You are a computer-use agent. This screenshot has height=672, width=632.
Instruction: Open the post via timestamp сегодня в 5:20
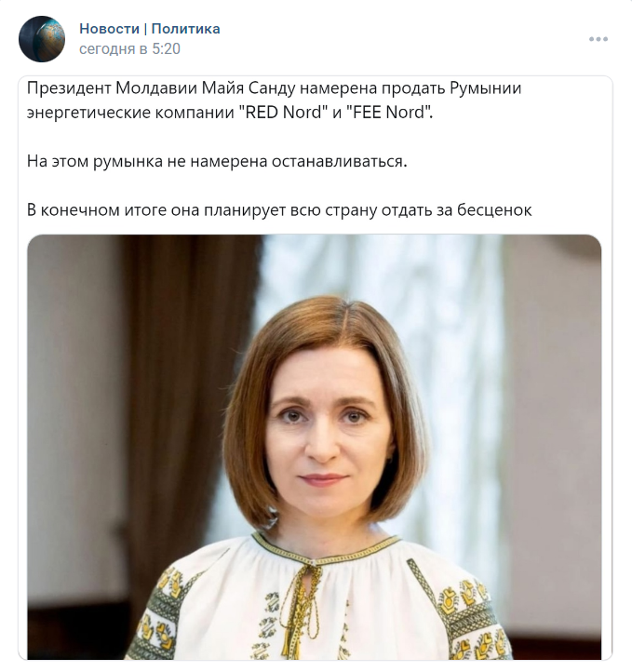coord(129,48)
